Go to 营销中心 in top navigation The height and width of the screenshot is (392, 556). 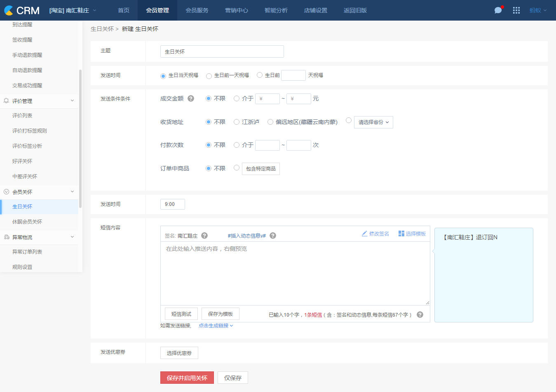point(237,10)
